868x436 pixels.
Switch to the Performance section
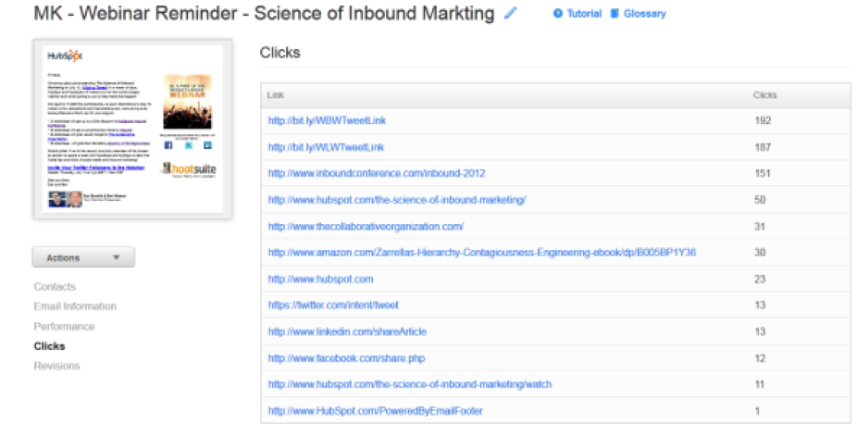(64, 327)
